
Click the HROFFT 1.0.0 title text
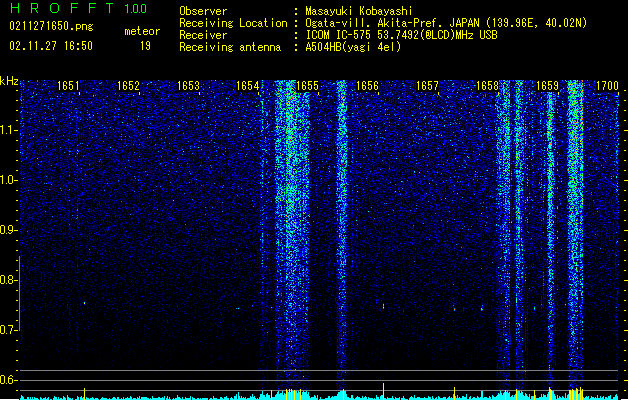coord(79,8)
